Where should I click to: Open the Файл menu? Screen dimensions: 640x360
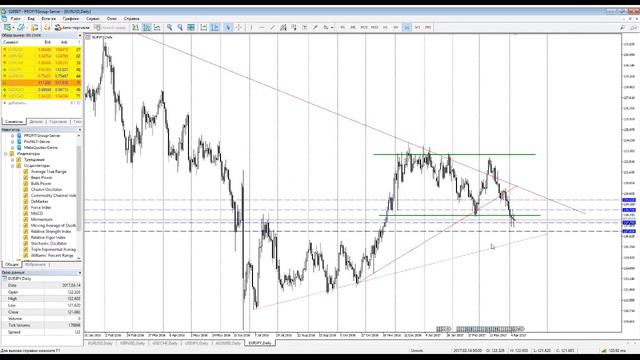16,19
